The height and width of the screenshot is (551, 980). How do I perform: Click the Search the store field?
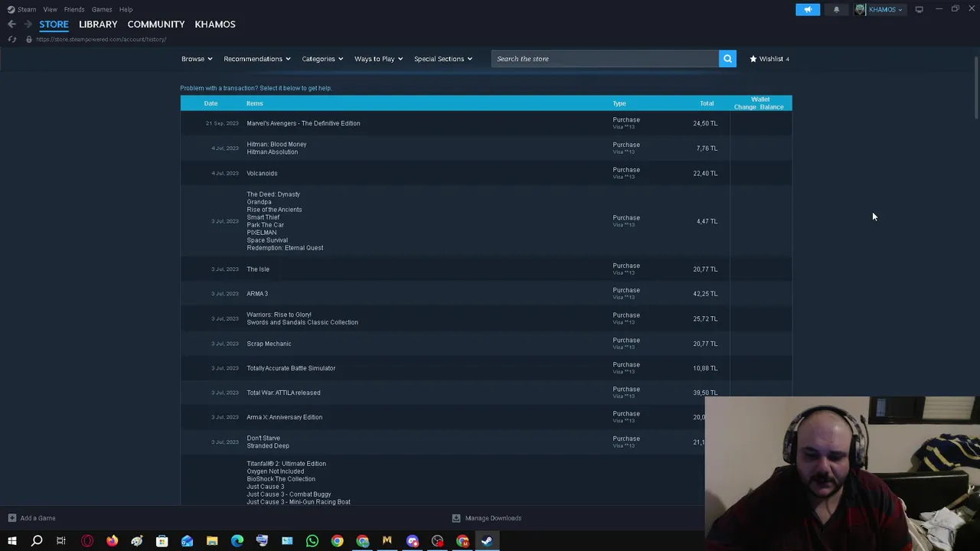point(605,59)
